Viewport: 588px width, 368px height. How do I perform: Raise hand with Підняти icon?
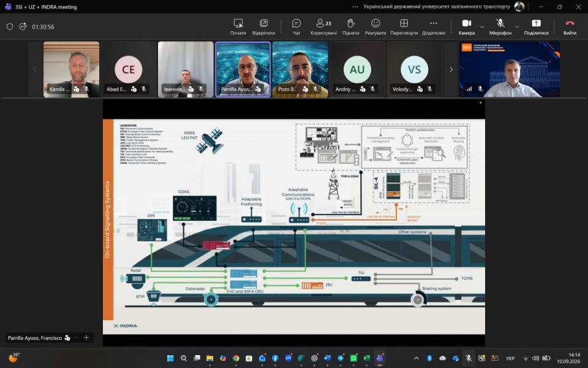(350, 26)
